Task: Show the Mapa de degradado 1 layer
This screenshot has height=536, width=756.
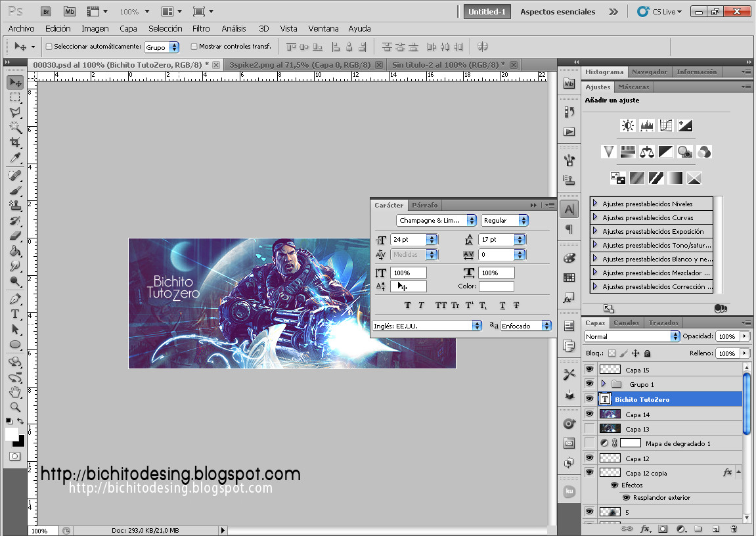Action: [589, 443]
